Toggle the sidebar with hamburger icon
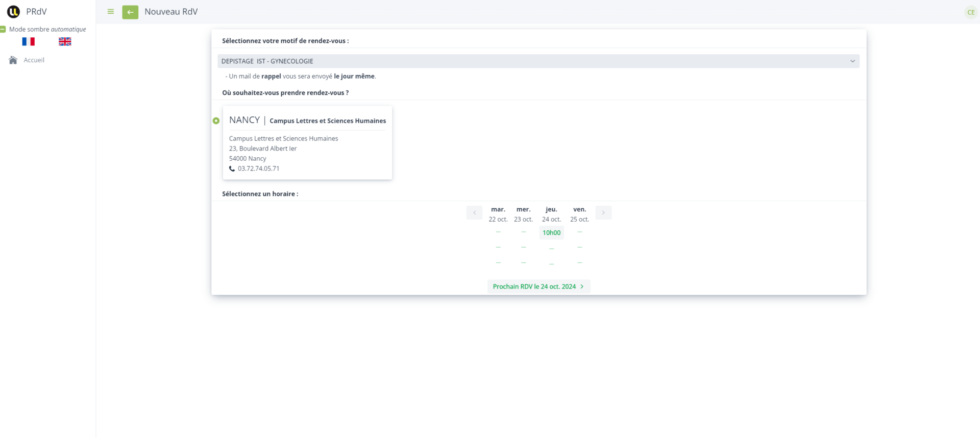 [111, 12]
